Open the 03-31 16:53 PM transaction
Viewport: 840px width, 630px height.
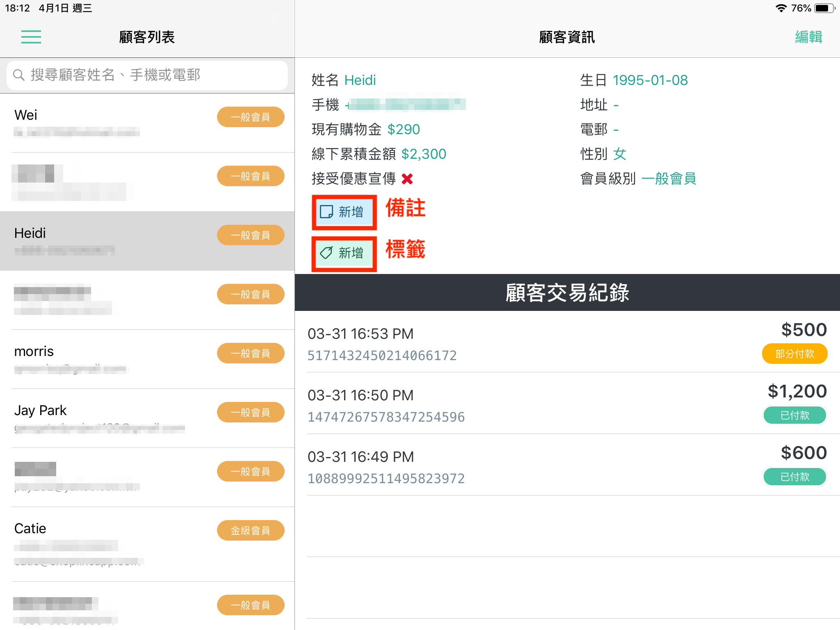pyautogui.click(x=567, y=342)
